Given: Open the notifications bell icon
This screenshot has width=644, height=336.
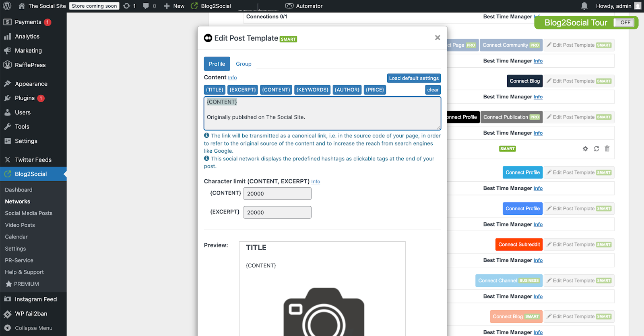Looking at the screenshot, I should click(x=584, y=6).
